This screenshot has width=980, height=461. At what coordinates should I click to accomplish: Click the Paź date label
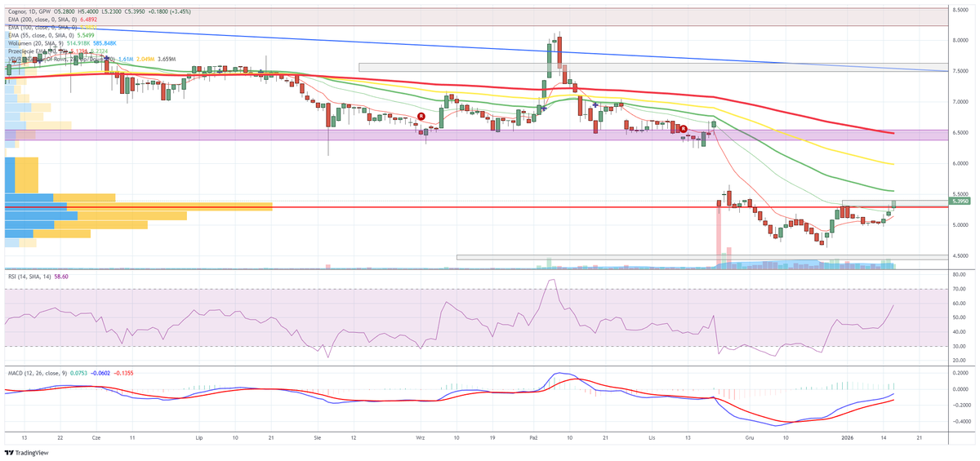point(532,437)
